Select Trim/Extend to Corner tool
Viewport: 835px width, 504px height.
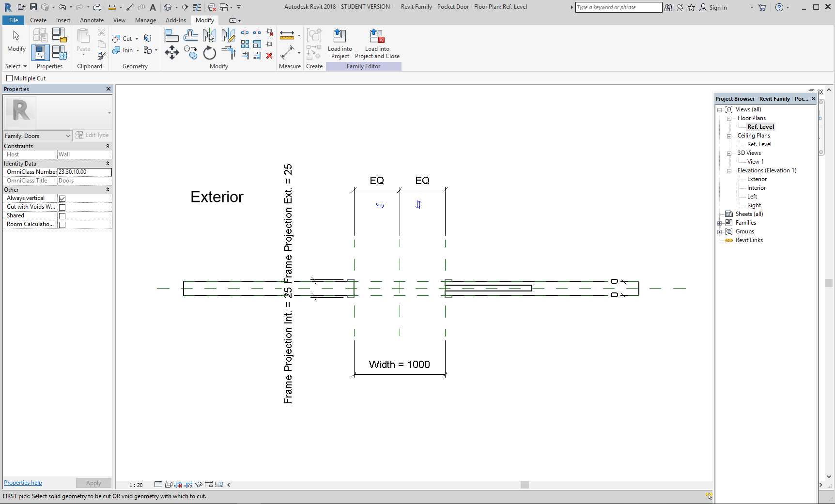pos(228,52)
